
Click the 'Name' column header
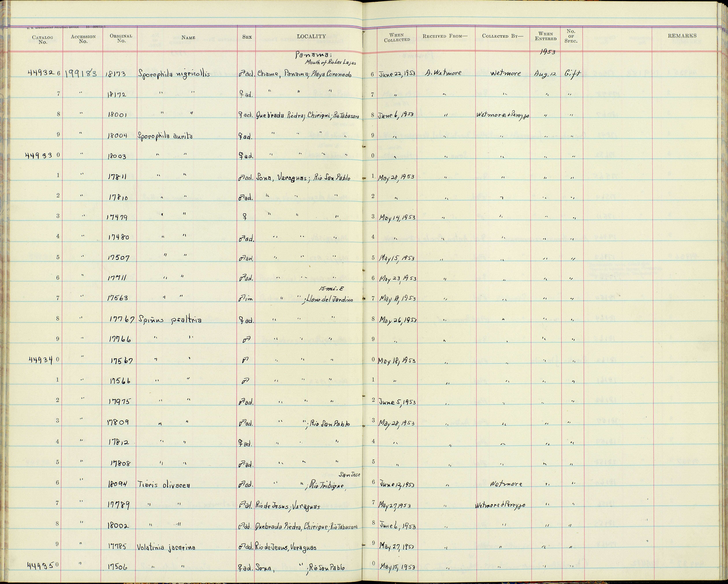tap(188, 38)
